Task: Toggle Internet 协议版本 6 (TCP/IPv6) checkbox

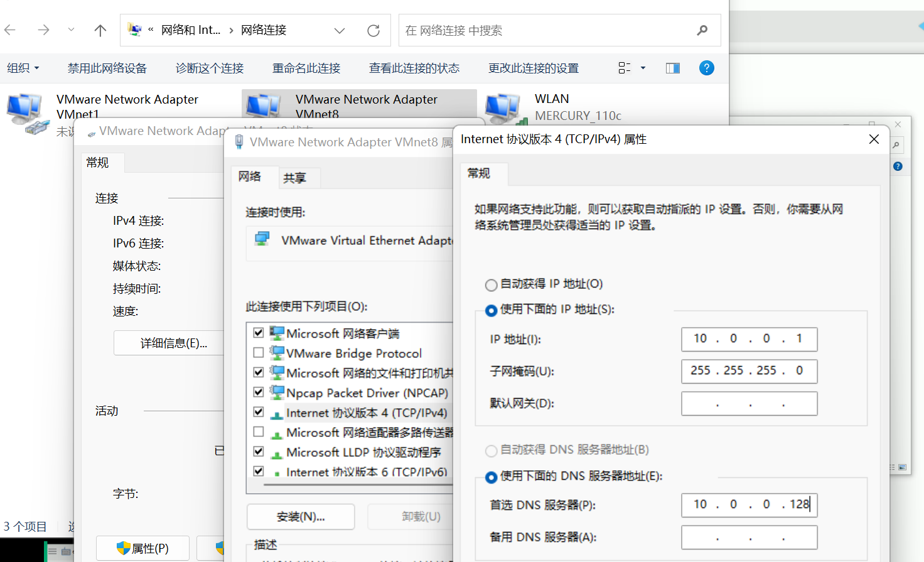Action: 258,471
